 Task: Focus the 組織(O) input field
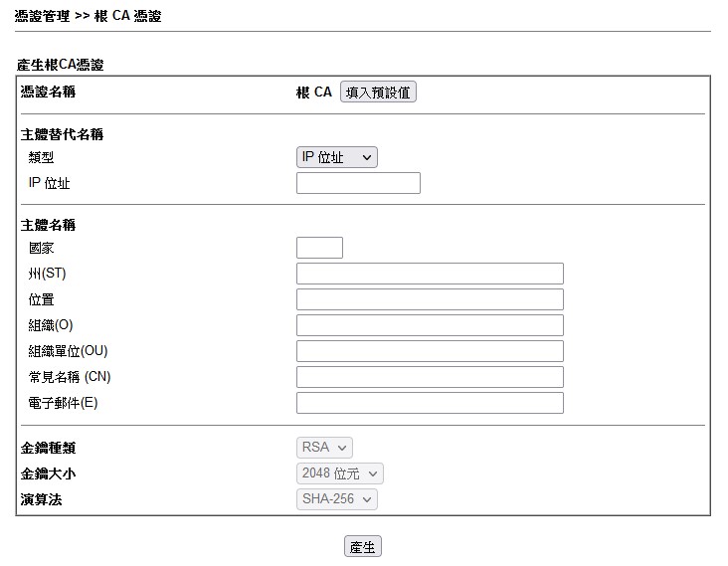(430, 325)
